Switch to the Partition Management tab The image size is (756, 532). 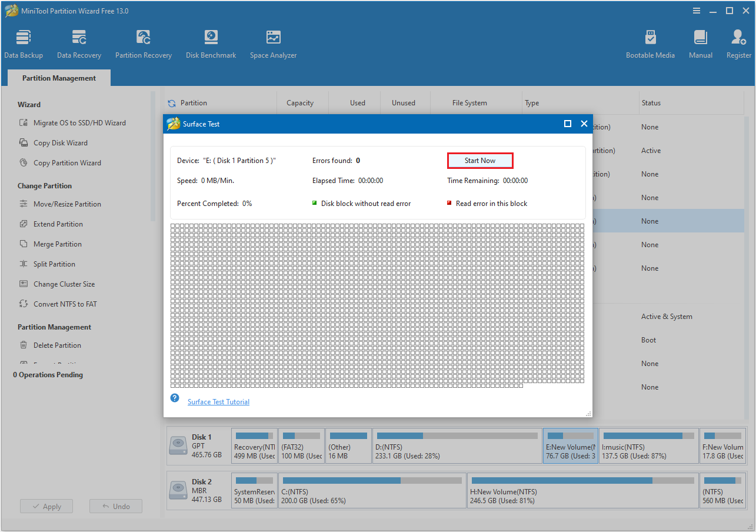click(58, 78)
